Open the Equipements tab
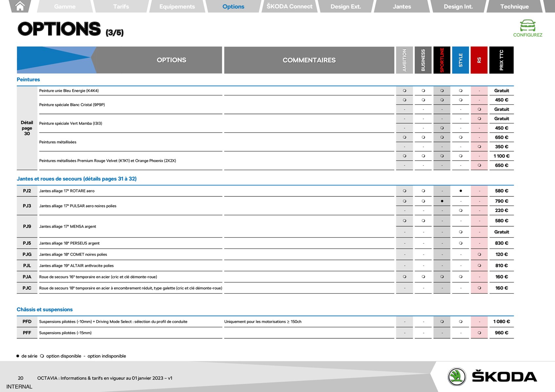Screen dimensions: 555x392 pyautogui.click(x=177, y=7)
